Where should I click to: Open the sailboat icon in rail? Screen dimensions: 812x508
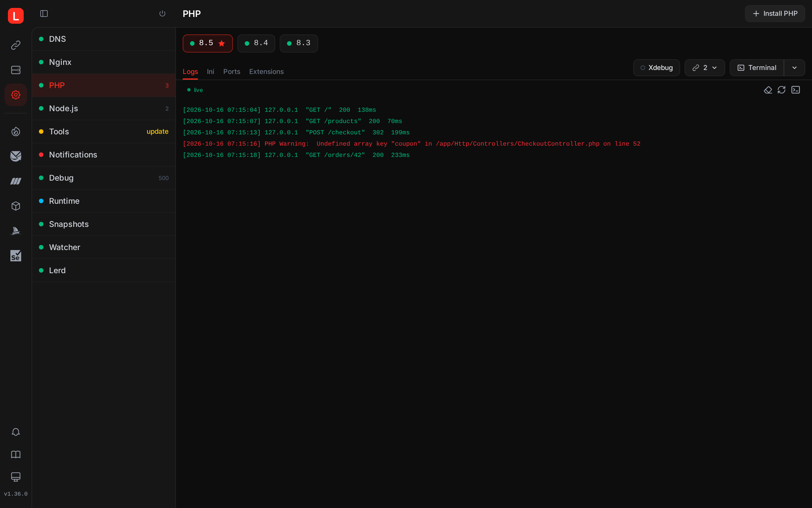[16, 231]
